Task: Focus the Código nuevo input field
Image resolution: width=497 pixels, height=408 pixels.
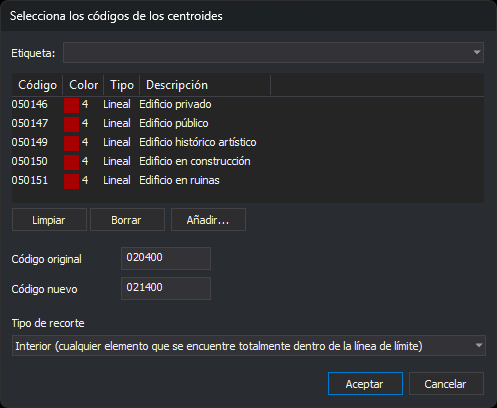Action: [166, 288]
